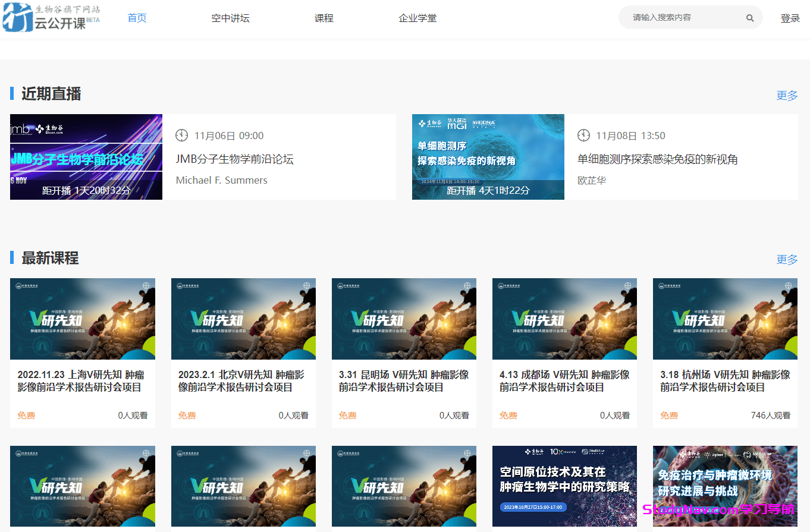
Task: Click the globe icon on the 上海V研先知 thumbnail
Action: point(147,287)
